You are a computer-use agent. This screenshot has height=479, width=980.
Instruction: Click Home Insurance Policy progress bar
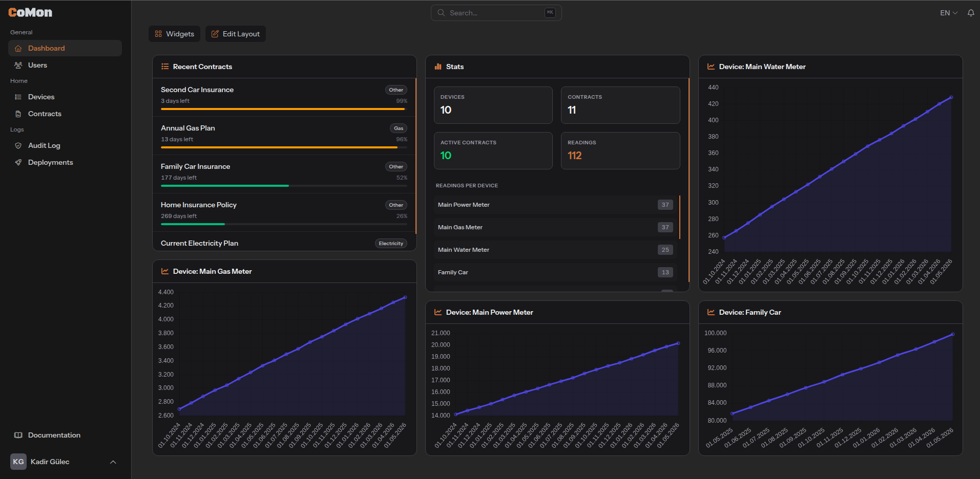(284, 224)
